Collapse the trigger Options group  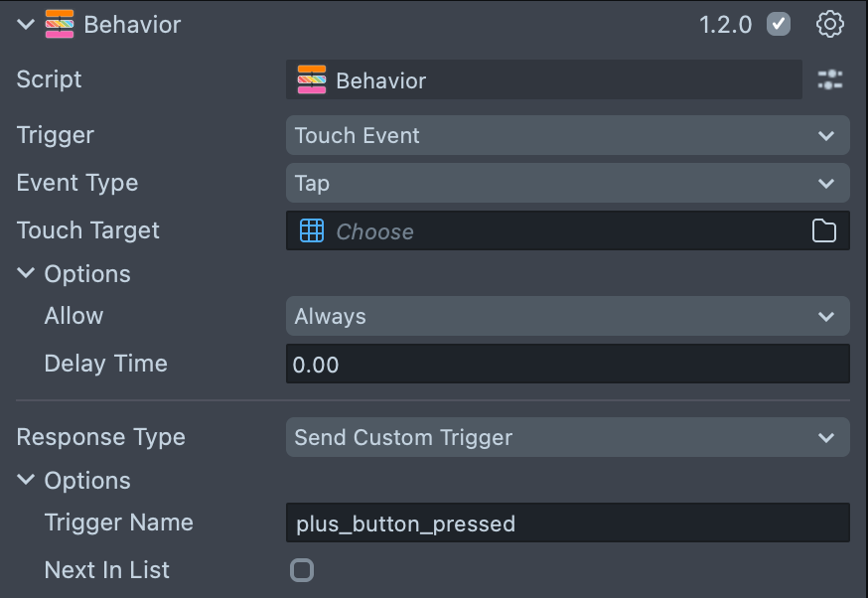(26, 274)
